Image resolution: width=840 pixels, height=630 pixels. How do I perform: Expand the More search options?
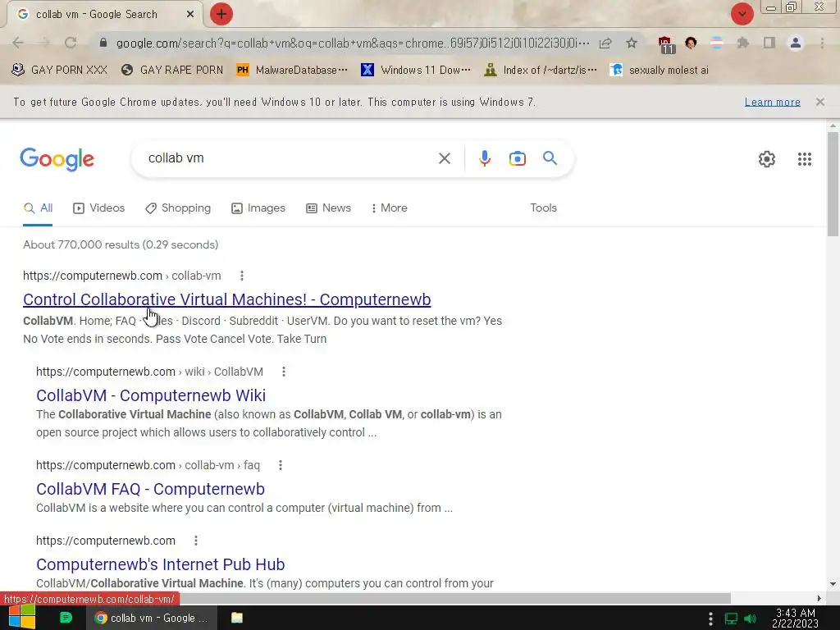(390, 208)
